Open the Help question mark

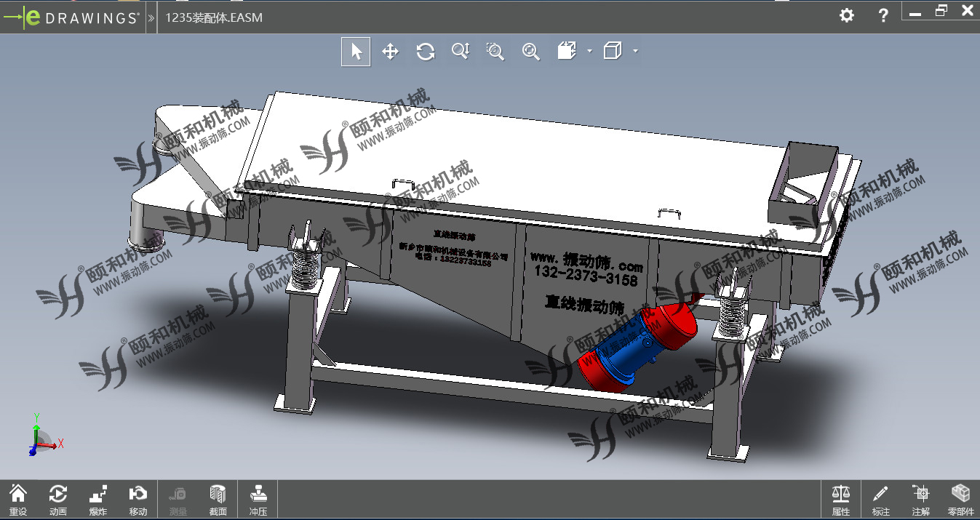point(883,15)
